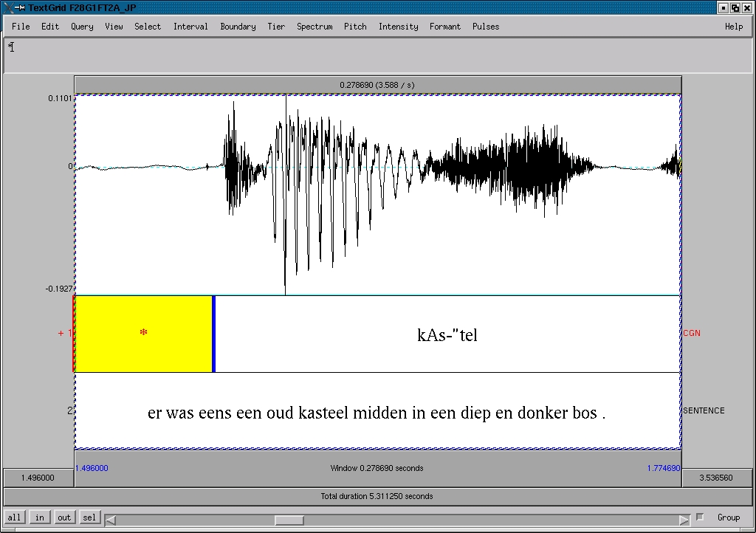Play the 'Total duration 5.311250 seconds' bar
The image size is (756, 533).
tap(377, 496)
